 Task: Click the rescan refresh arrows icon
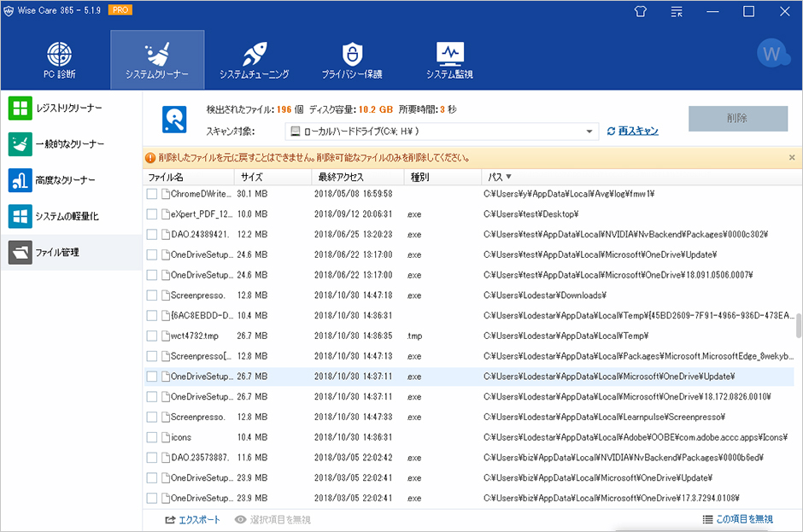point(611,132)
